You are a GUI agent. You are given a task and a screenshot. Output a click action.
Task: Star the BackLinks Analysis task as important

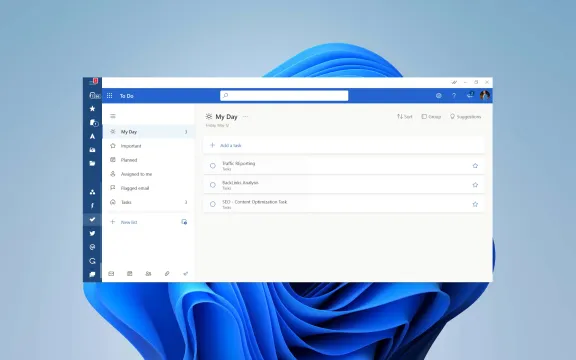pyautogui.click(x=475, y=185)
